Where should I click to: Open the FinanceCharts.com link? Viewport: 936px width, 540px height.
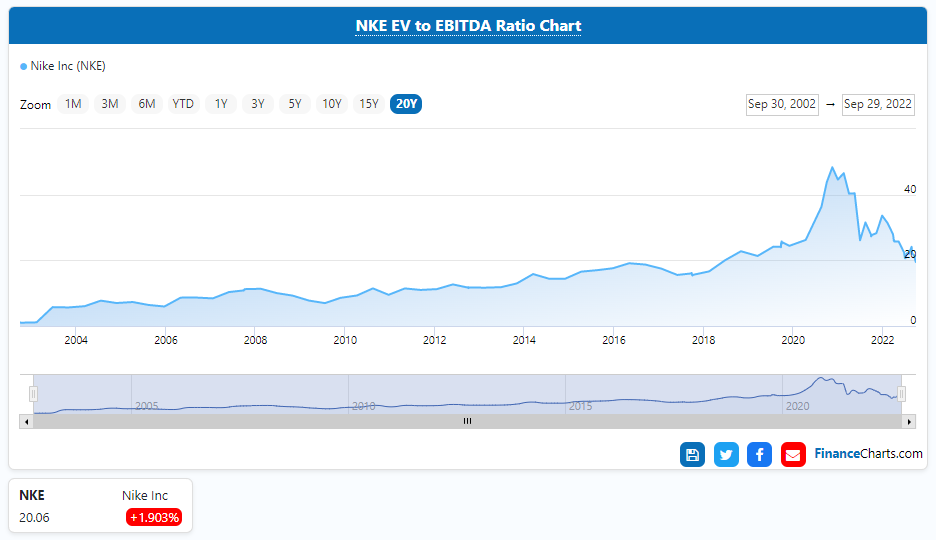[868, 454]
